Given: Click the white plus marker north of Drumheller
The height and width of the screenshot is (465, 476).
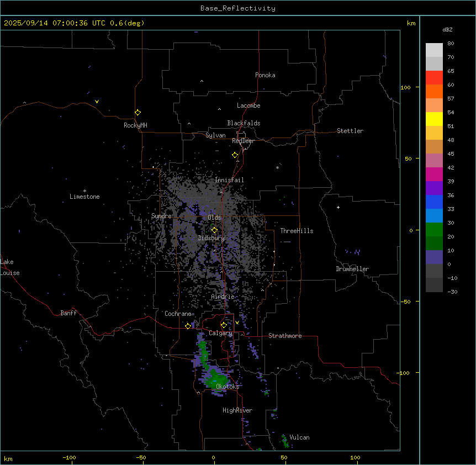Looking at the screenshot, I should tap(338, 207).
